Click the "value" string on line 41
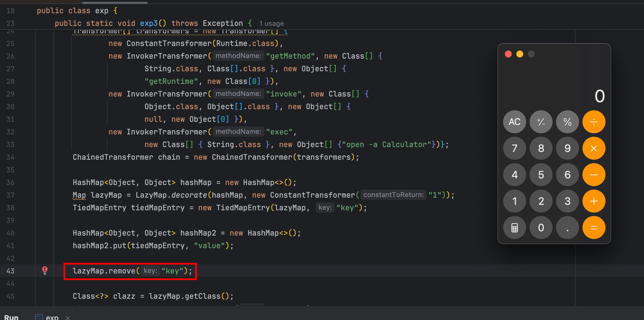The height and width of the screenshot is (320, 644). [210, 246]
